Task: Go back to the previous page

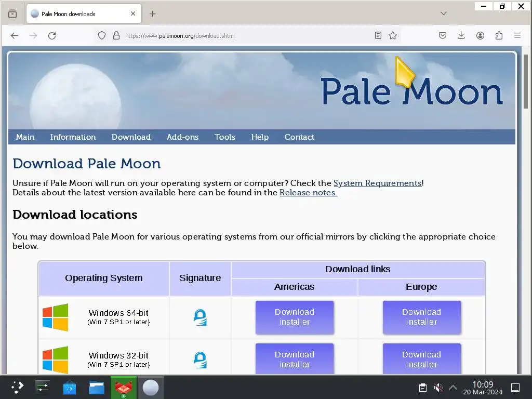Action: tap(14, 36)
